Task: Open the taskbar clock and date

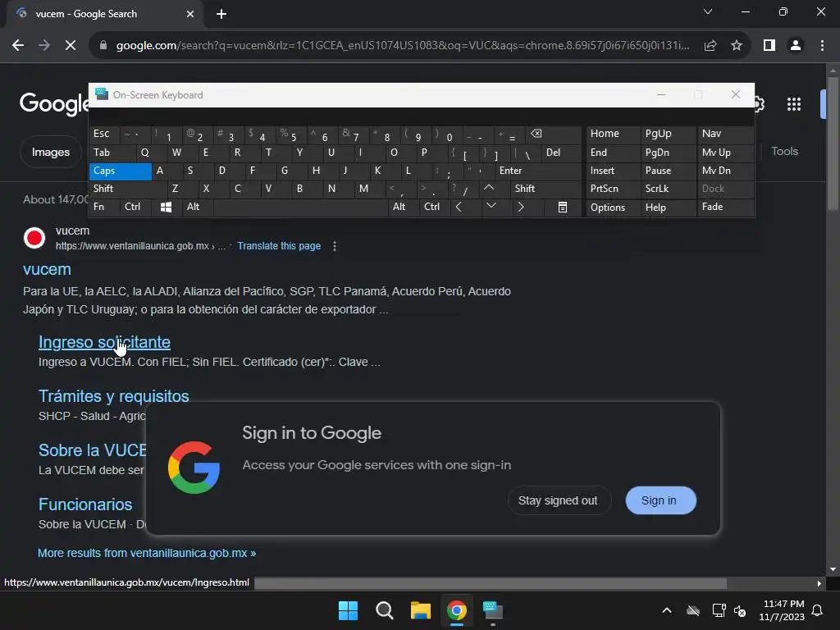Action: (782, 610)
